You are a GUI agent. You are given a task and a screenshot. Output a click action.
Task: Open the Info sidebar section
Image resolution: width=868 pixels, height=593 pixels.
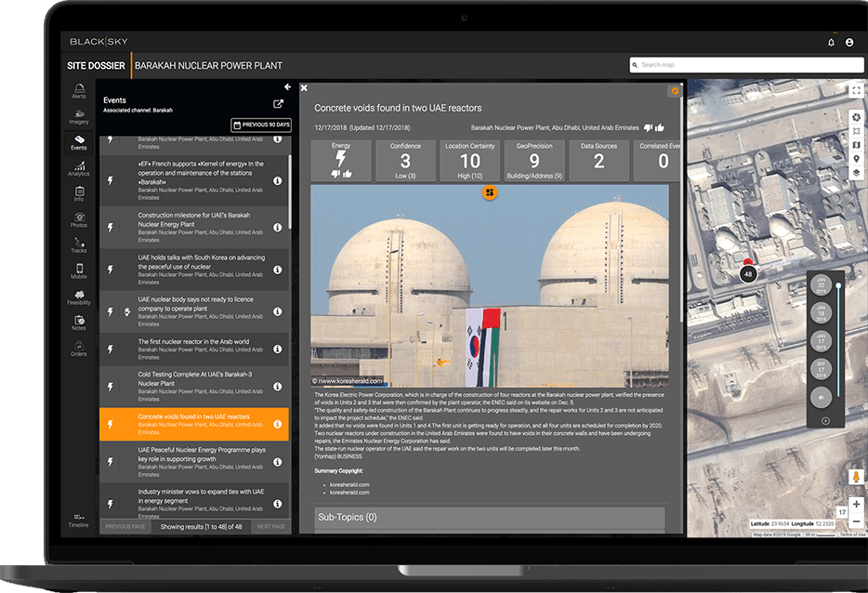click(x=79, y=194)
